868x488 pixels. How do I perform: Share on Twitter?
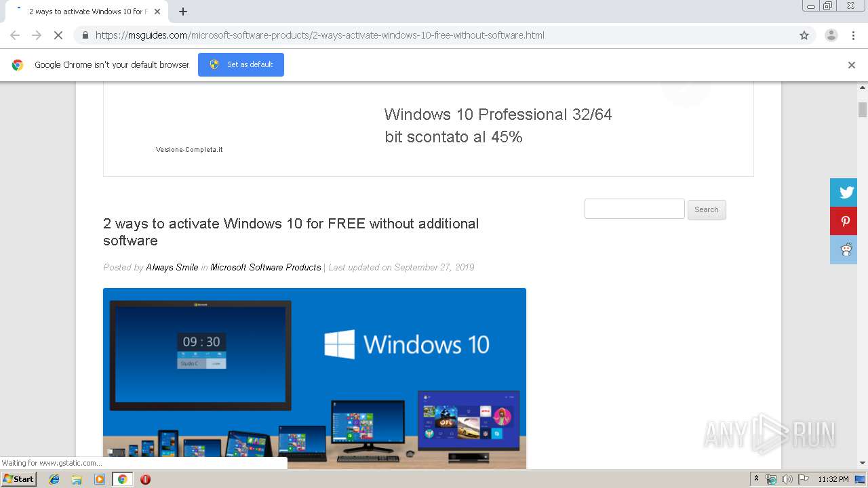tap(845, 192)
